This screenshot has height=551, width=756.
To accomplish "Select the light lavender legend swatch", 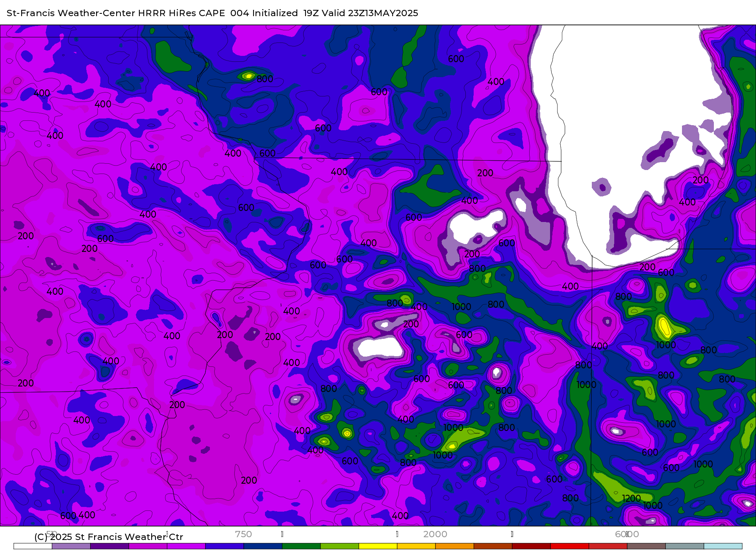I will [71, 546].
